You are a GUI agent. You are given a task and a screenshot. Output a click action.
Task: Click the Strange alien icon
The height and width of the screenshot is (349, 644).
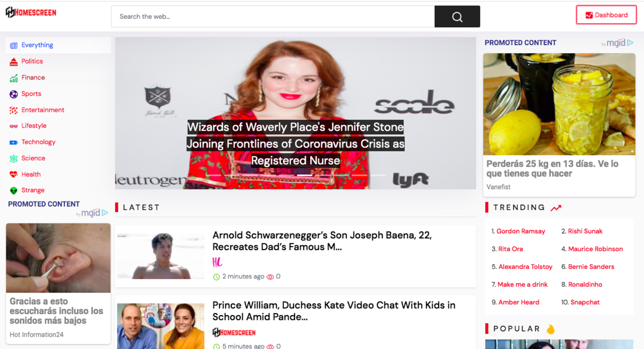coord(13,191)
